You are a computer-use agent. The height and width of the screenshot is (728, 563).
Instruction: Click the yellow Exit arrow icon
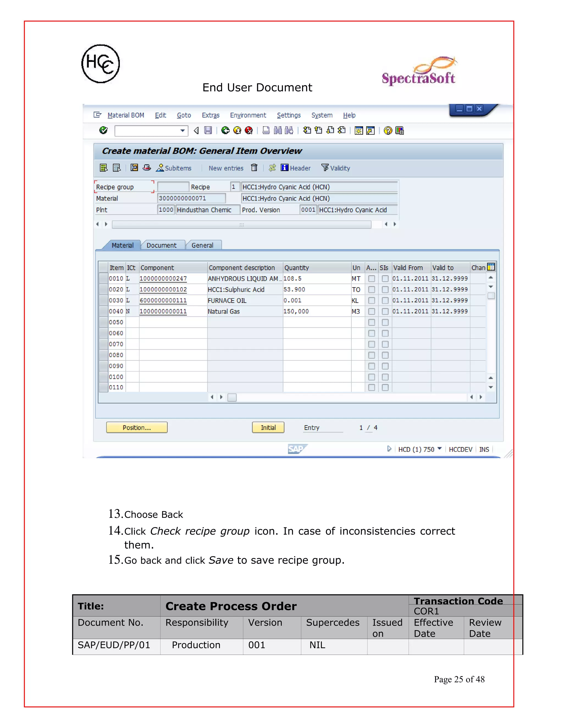click(x=237, y=130)
